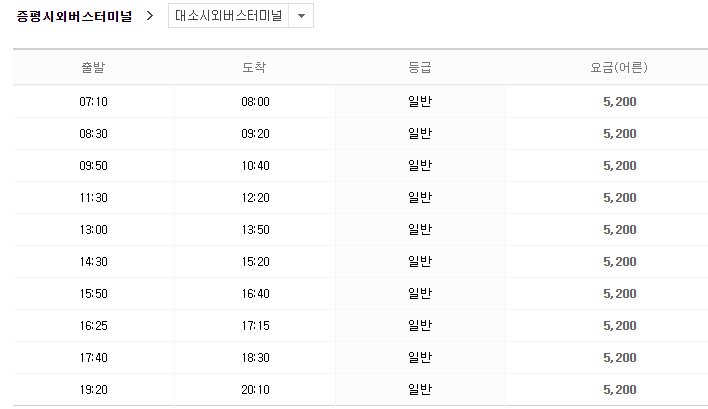This screenshot has width=708, height=409.
Task: Click the 15:20 arrival time cell
Action: 255,262
